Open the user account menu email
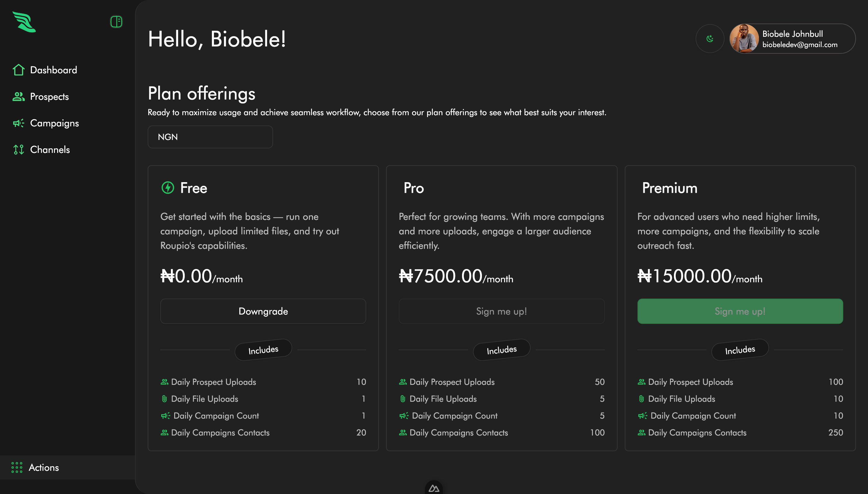This screenshot has width=868, height=494. [x=800, y=45]
